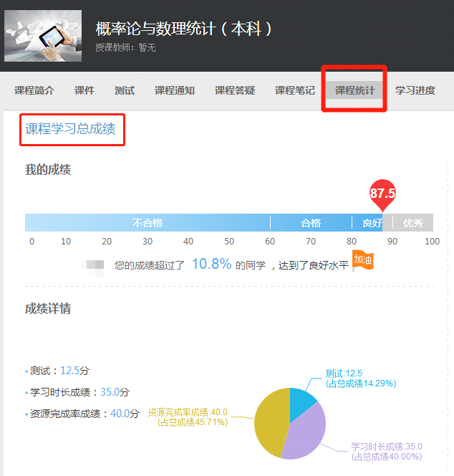Click the 不合格 segment of score bar
The width and height of the screenshot is (454, 476).
click(x=148, y=223)
